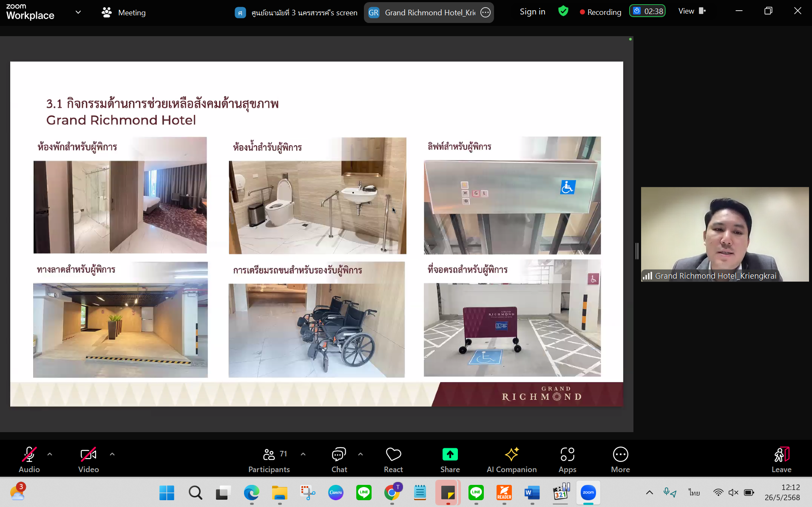Click the signal strength icon on Kriengkrai's video
This screenshot has width=812, height=507.
tap(647, 276)
